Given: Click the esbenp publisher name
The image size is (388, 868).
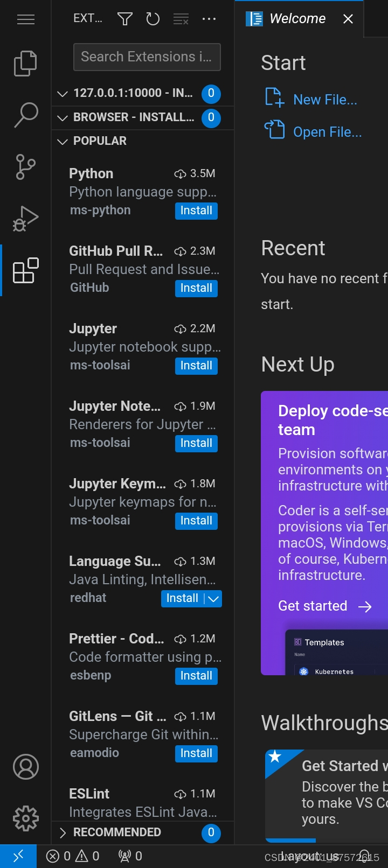Looking at the screenshot, I should click(91, 675).
